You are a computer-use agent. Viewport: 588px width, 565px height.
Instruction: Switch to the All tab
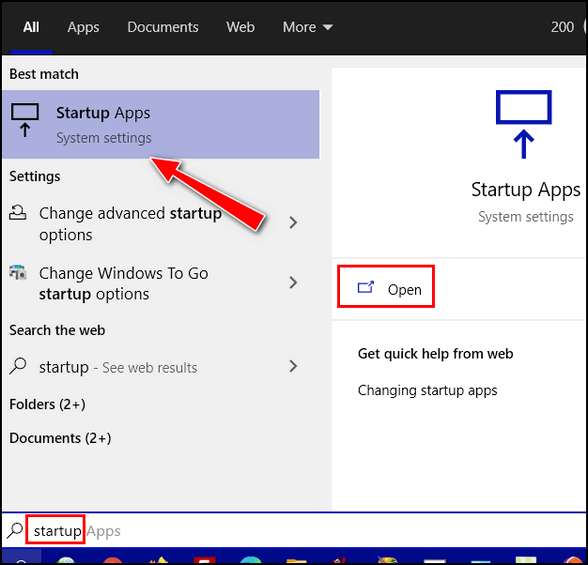pos(31,27)
